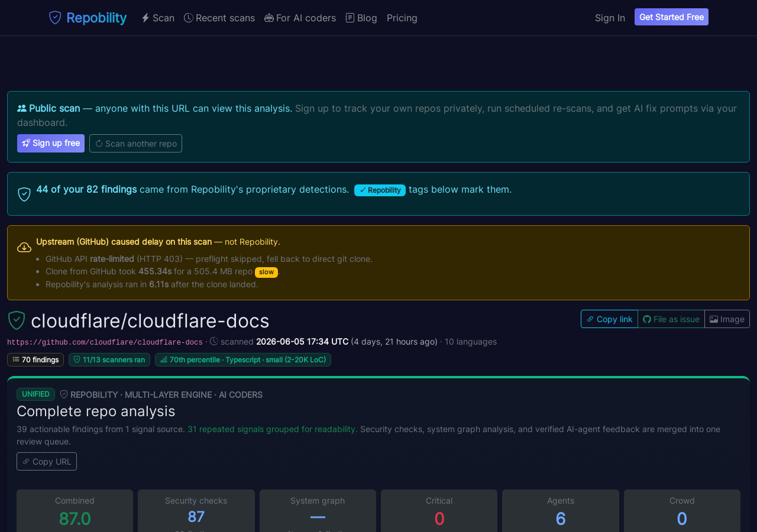Click the 70 findings badge

click(x=35, y=359)
